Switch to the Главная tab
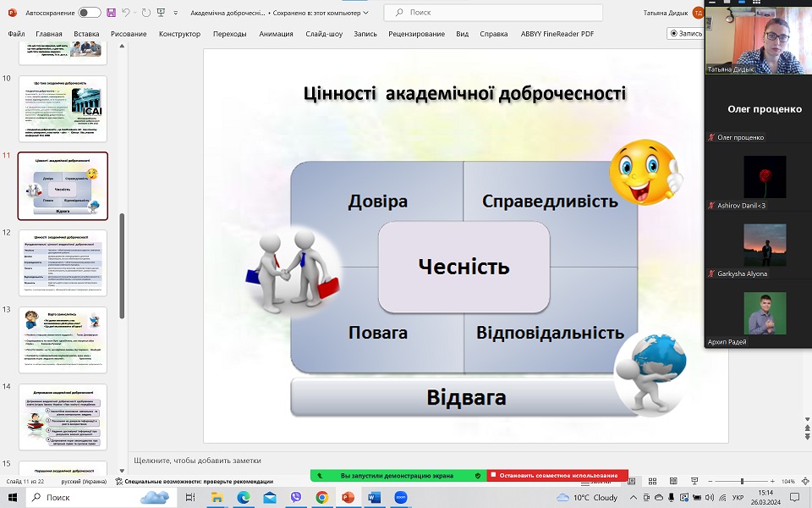 [x=49, y=34]
